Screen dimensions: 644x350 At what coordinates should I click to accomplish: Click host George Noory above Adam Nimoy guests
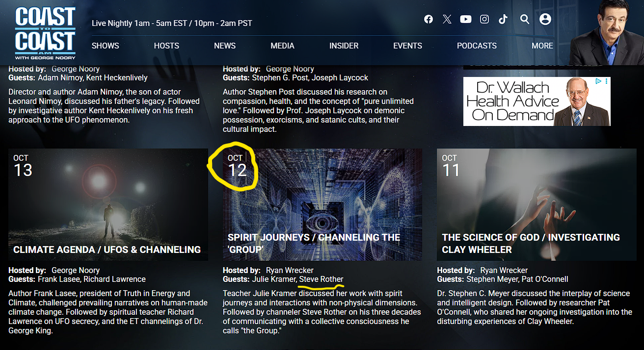(x=76, y=69)
